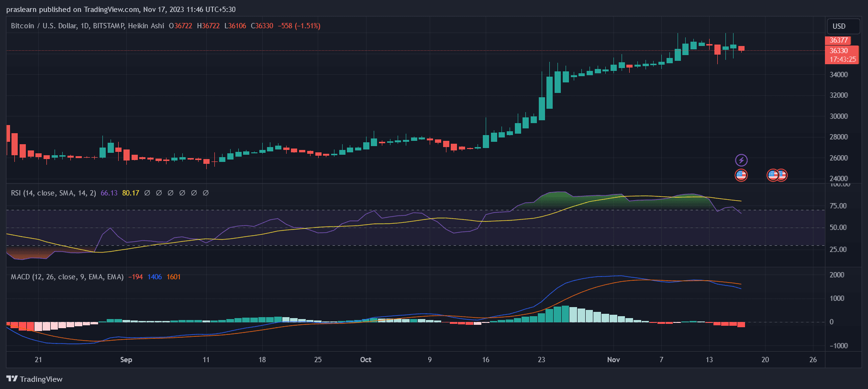
Task: Open the USD currency selector
Action: [x=839, y=26]
